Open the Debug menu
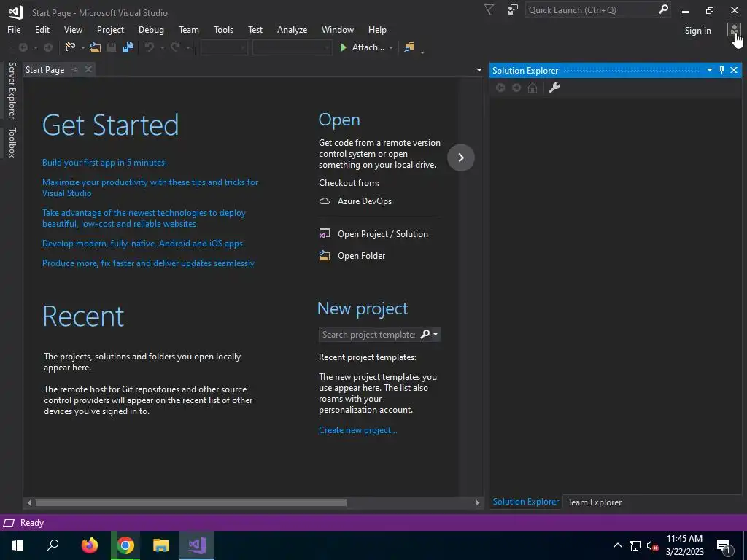The width and height of the screenshot is (747, 560). (151, 29)
